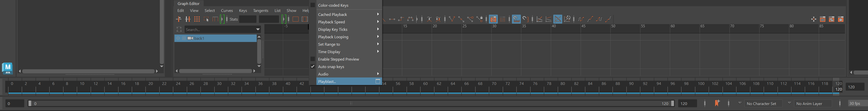
Task: Click the Unconstrained Drag icon
Action: click(813, 19)
